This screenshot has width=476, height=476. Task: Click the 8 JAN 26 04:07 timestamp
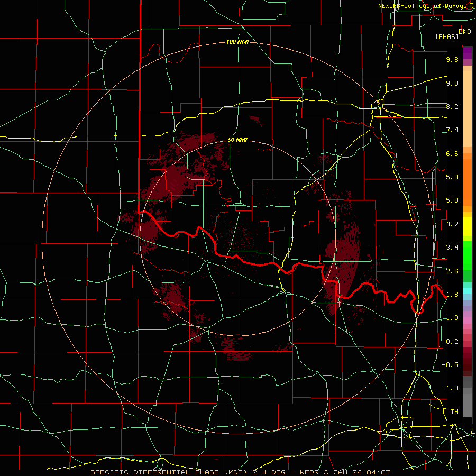click(358, 472)
